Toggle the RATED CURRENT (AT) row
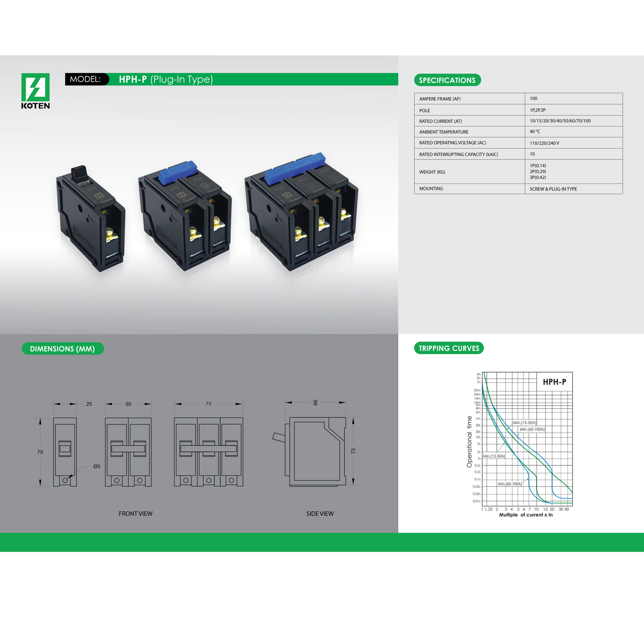 click(517, 121)
